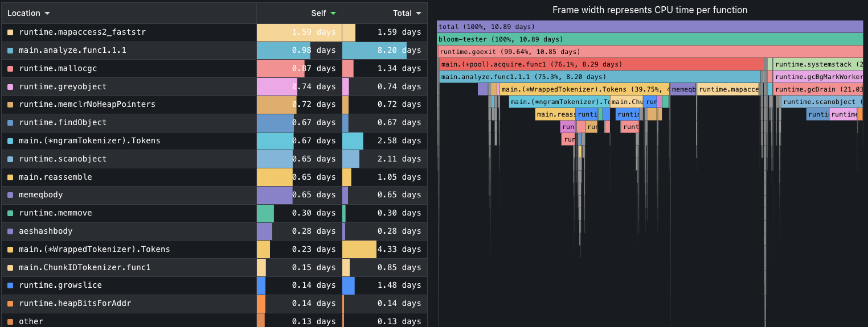The image size is (868, 327).
Task: Click the 8.20 days Total value
Action: tap(399, 51)
